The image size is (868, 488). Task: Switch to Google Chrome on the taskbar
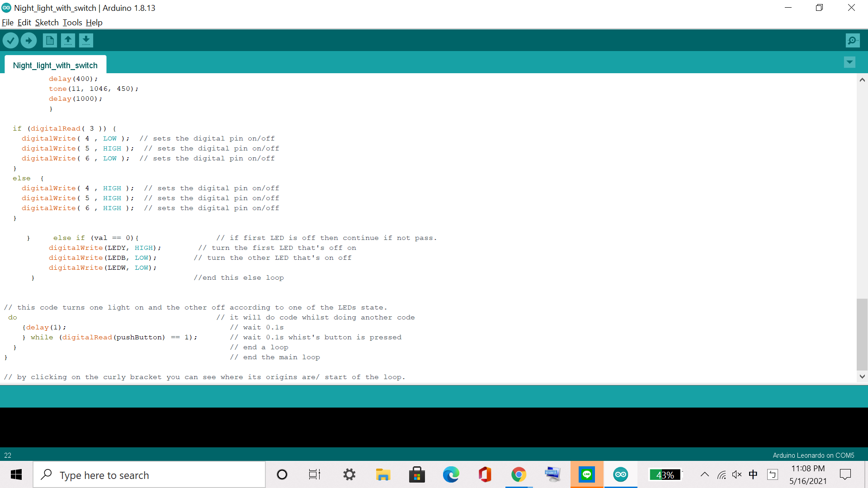[x=519, y=474]
